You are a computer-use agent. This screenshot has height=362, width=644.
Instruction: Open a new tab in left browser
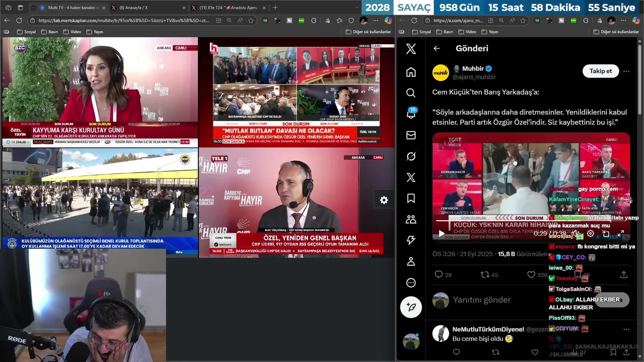275,8
